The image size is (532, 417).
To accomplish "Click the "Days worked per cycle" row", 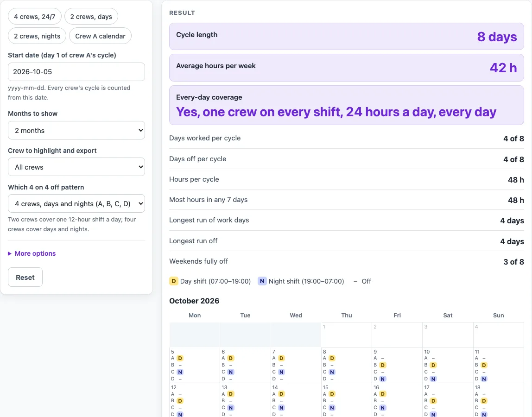I will tap(347, 139).
